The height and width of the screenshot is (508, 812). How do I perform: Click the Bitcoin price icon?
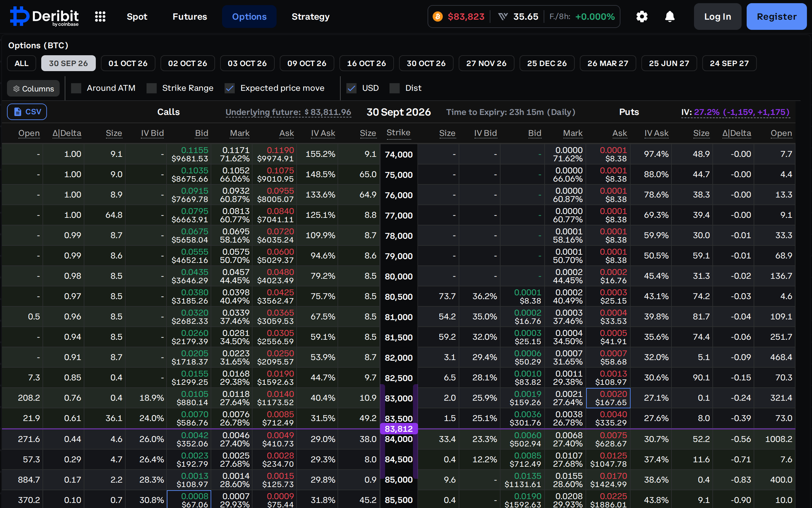437,17
